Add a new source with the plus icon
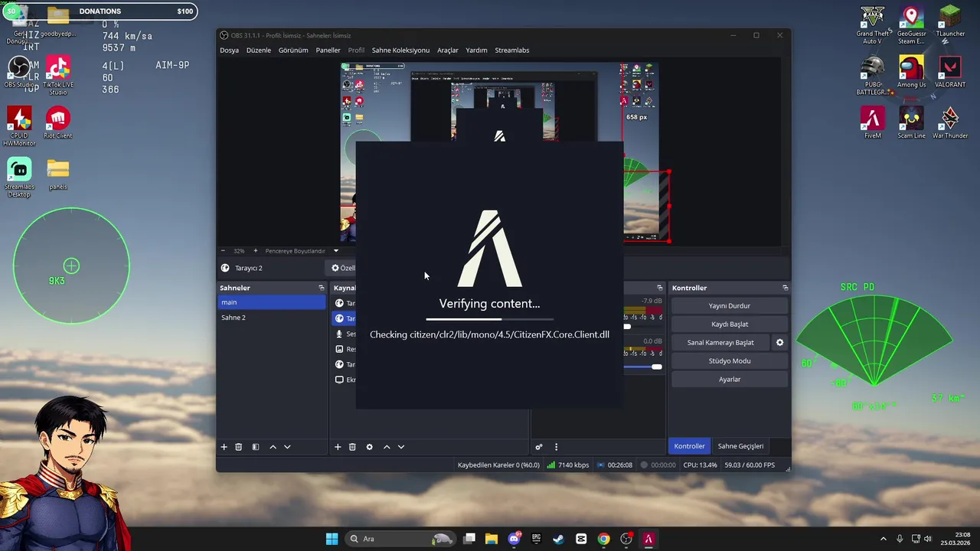This screenshot has width=980, height=551. tap(338, 447)
